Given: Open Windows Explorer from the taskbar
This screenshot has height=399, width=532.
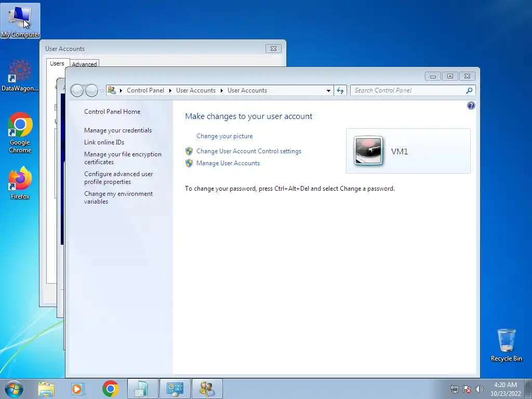Looking at the screenshot, I should 46,389.
